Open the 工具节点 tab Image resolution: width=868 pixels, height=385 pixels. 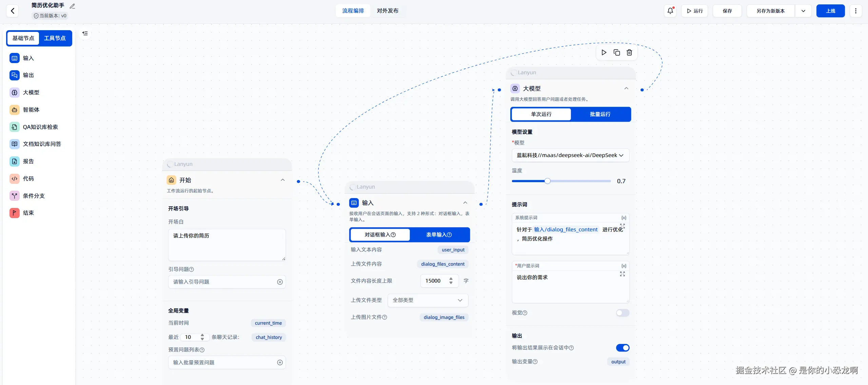[55, 38]
